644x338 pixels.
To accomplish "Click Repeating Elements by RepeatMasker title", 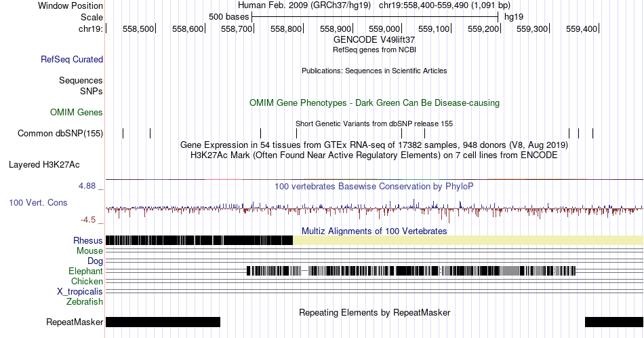I will pos(374,312).
